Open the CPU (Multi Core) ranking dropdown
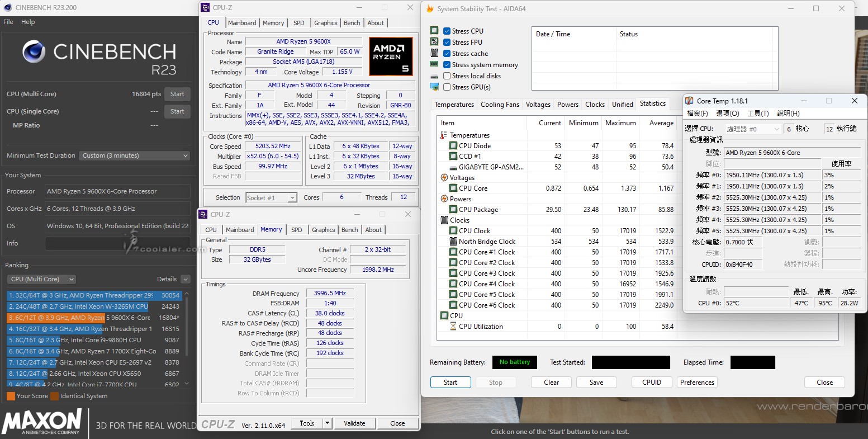 (41, 279)
